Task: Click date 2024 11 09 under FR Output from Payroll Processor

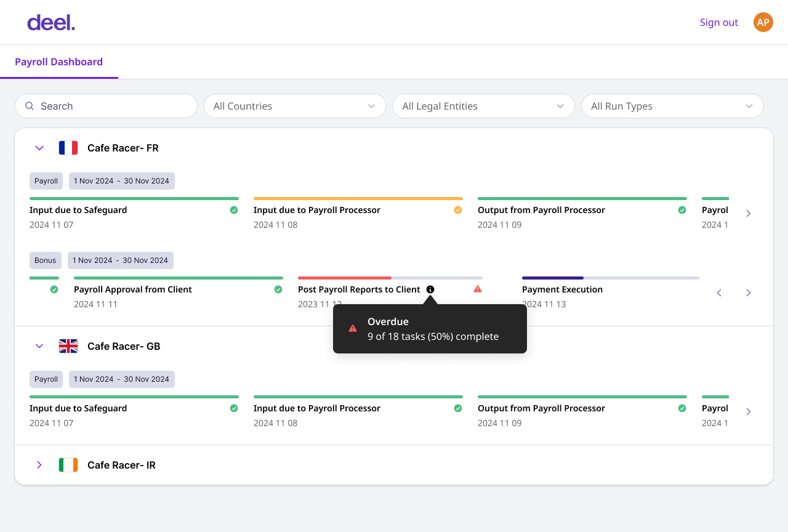Action: (x=499, y=225)
